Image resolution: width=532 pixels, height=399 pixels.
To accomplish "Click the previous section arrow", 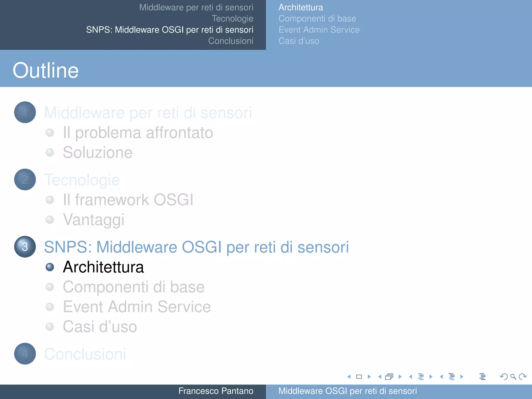I will tap(441, 376).
